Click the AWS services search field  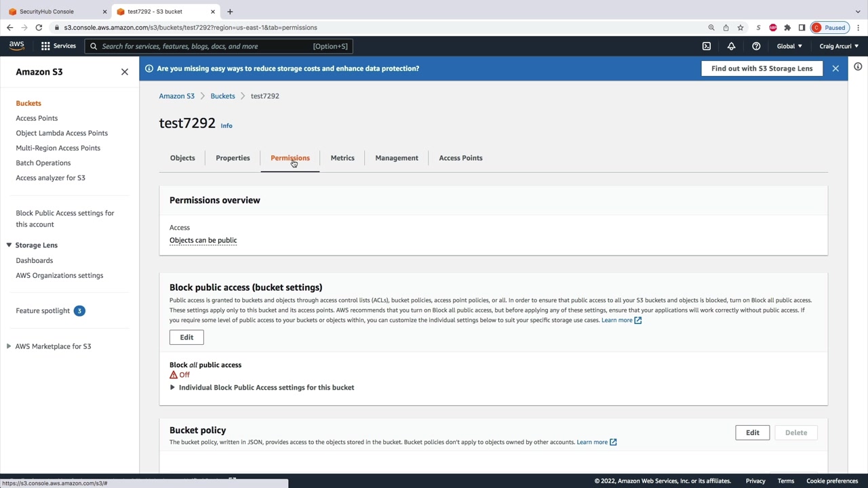click(x=218, y=46)
